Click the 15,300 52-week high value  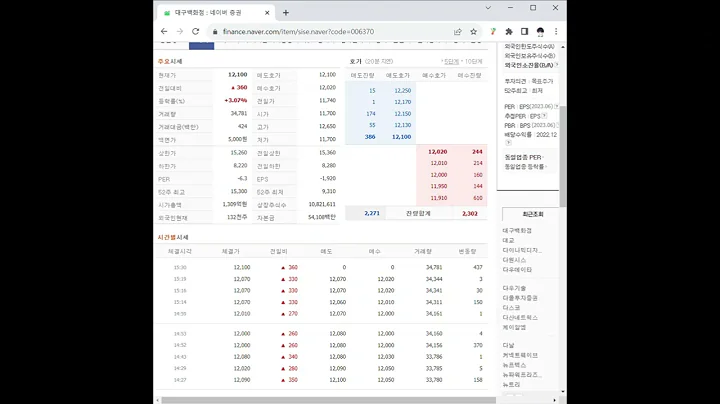pos(239,191)
